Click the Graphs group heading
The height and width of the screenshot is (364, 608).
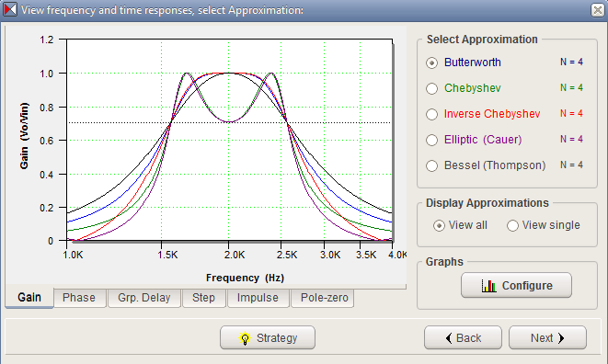(x=444, y=262)
